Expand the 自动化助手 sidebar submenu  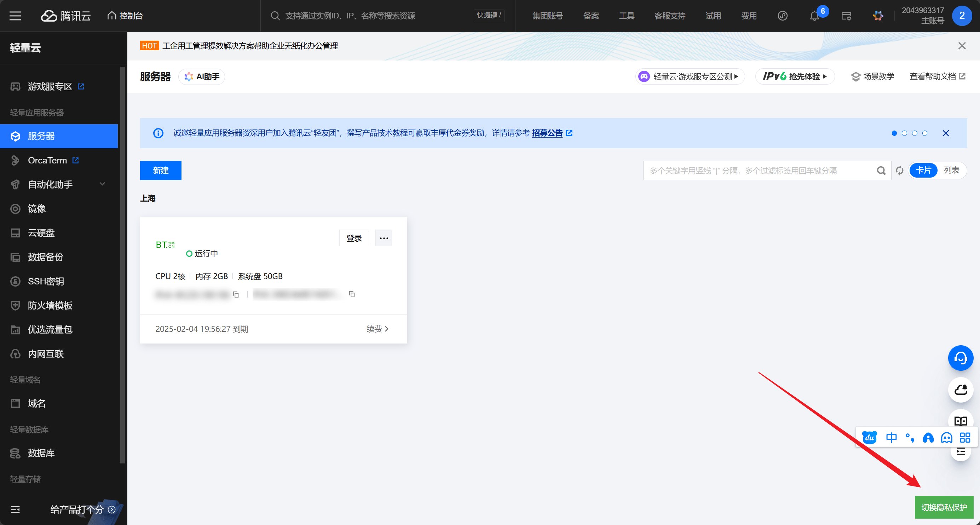(x=102, y=184)
